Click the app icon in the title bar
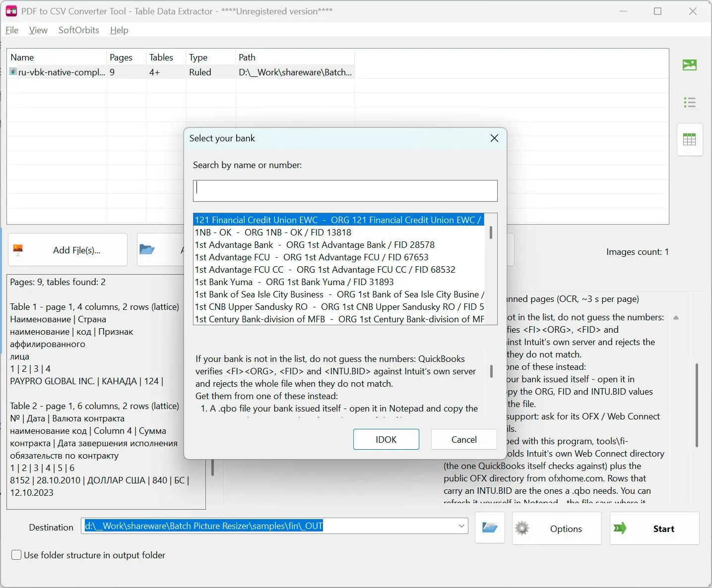Viewport: 712px width, 588px height. click(11, 11)
